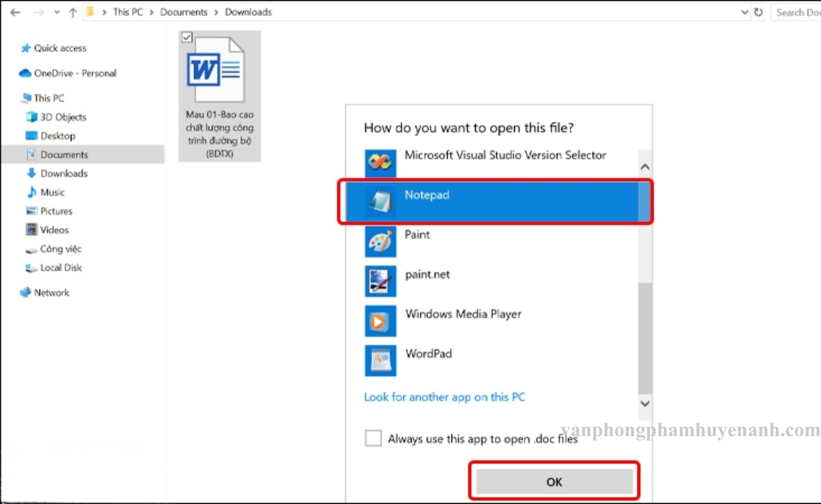821x504 pixels.
Task: Select the Microsoft Visual Studio Version Selector icon
Action: point(381,163)
